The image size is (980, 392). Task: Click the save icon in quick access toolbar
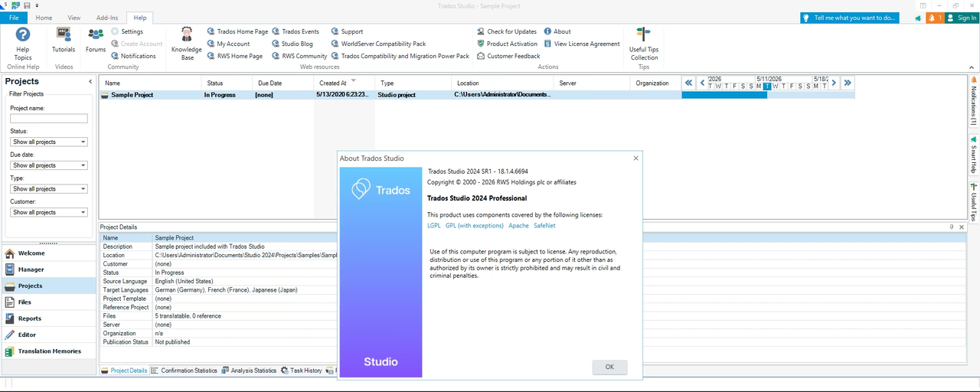pos(27,5)
